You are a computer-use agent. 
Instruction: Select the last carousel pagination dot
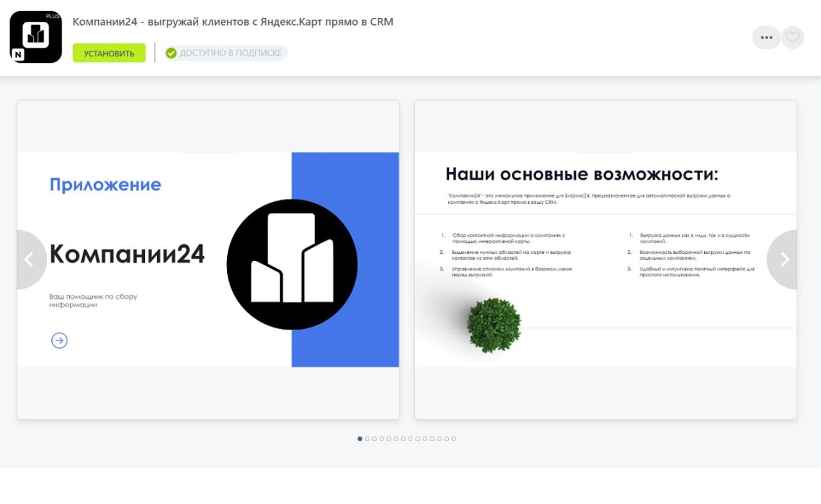[454, 439]
